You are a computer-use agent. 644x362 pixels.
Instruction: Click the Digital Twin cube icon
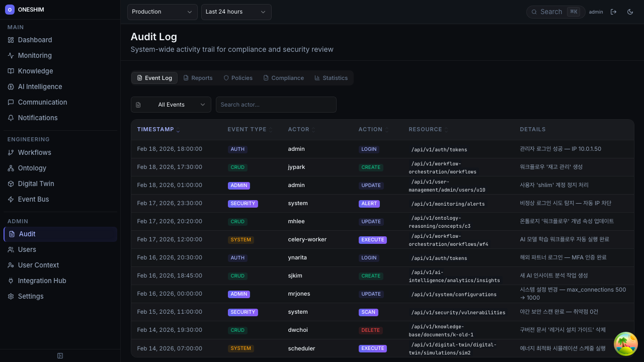(x=11, y=184)
